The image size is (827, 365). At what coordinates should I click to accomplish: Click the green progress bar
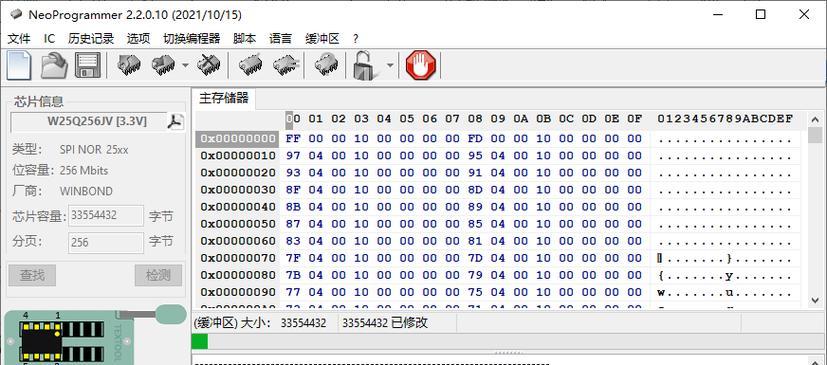pos(199,342)
